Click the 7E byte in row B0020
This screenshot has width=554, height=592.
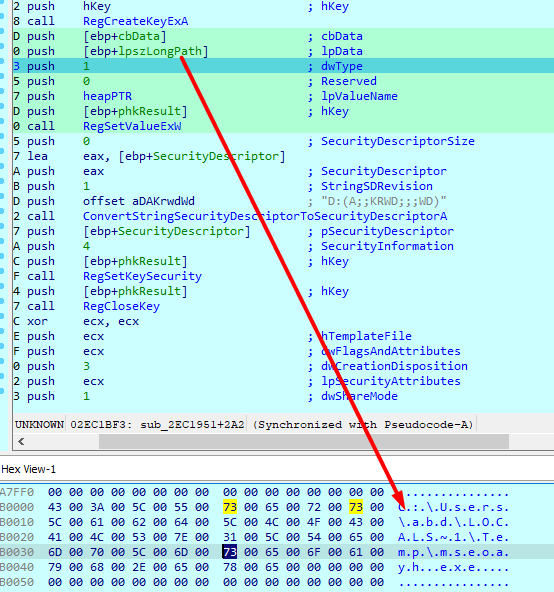pyautogui.click(x=181, y=537)
